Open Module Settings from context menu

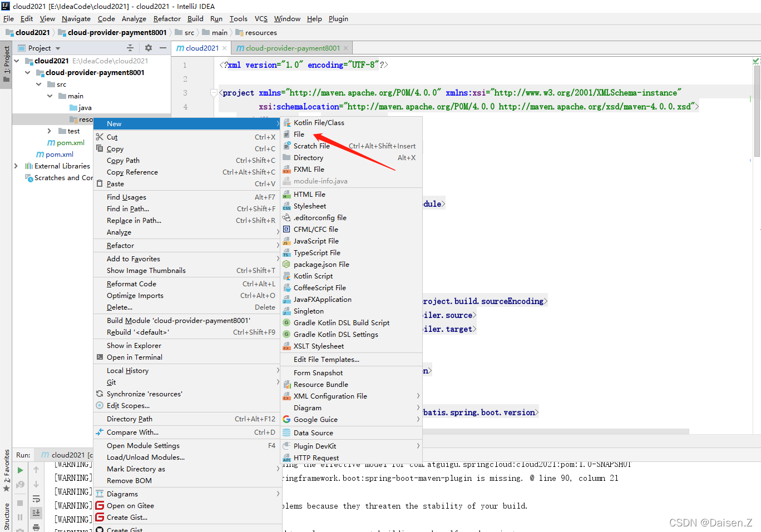point(187,446)
